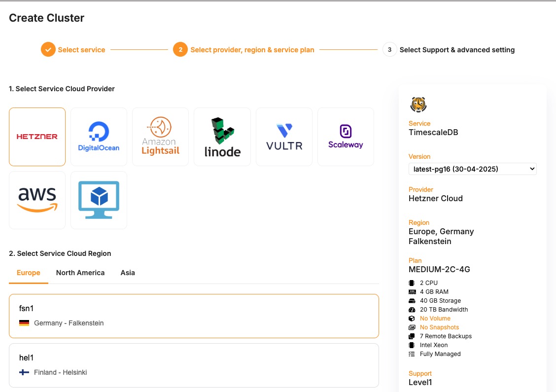Screen dimensions: 556x392
Task: Jump to Select Support & advanced setting
Action: click(x=457, y=50)
